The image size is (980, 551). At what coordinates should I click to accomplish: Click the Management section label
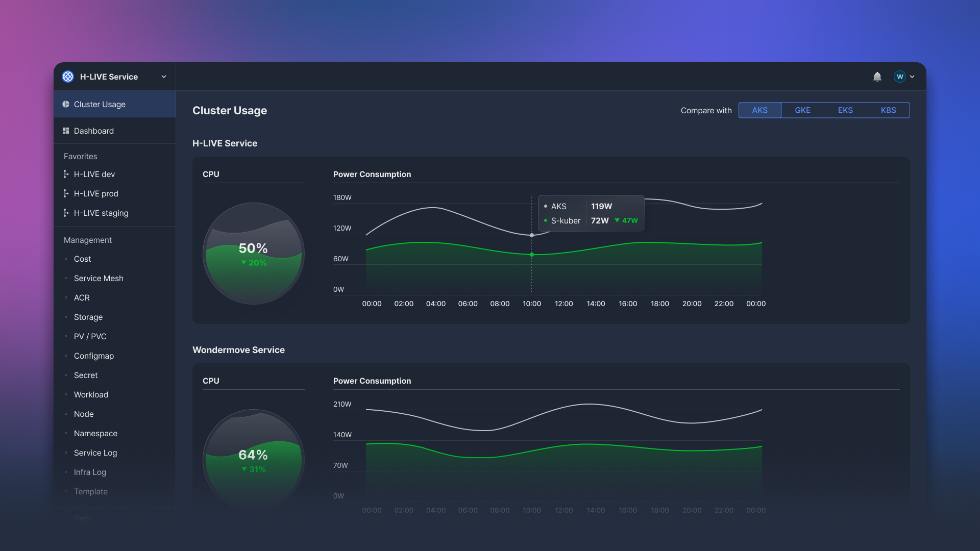[x=88, y=240]
